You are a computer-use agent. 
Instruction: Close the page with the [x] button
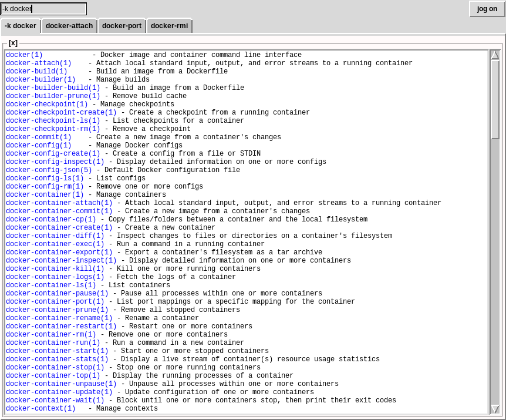14,43
